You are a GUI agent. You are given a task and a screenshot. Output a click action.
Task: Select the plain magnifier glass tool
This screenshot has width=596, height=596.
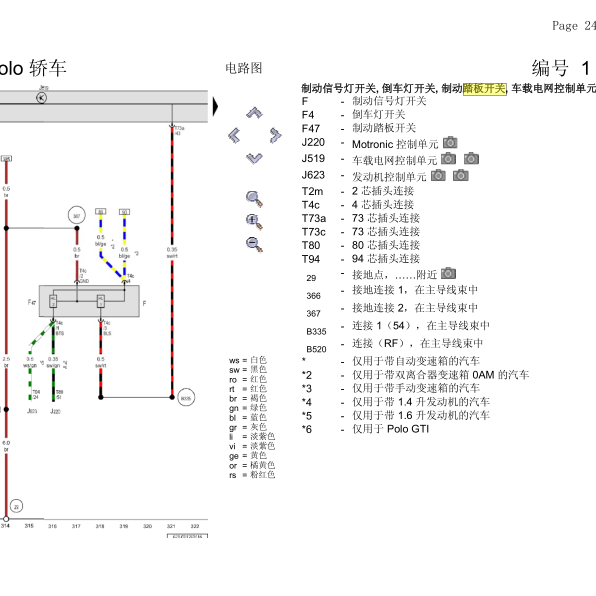pyautogui.click(x=254, y=199)
